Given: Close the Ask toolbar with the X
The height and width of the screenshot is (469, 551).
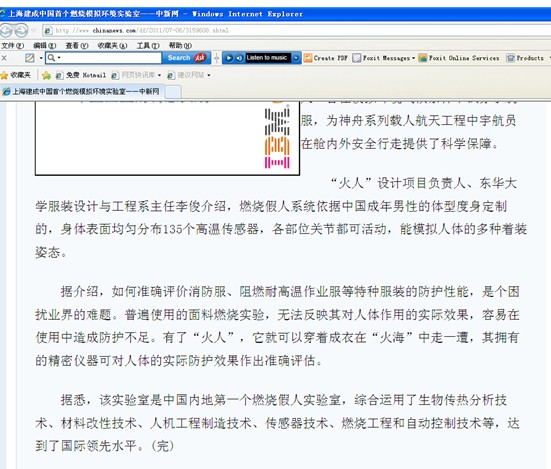Looking at the screenshot, I should [x=4, y=58].
